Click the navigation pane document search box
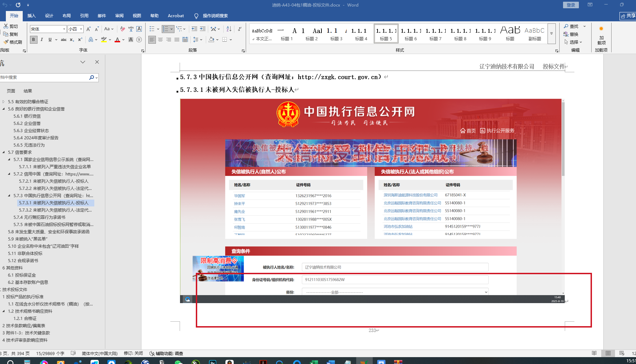 44,77
